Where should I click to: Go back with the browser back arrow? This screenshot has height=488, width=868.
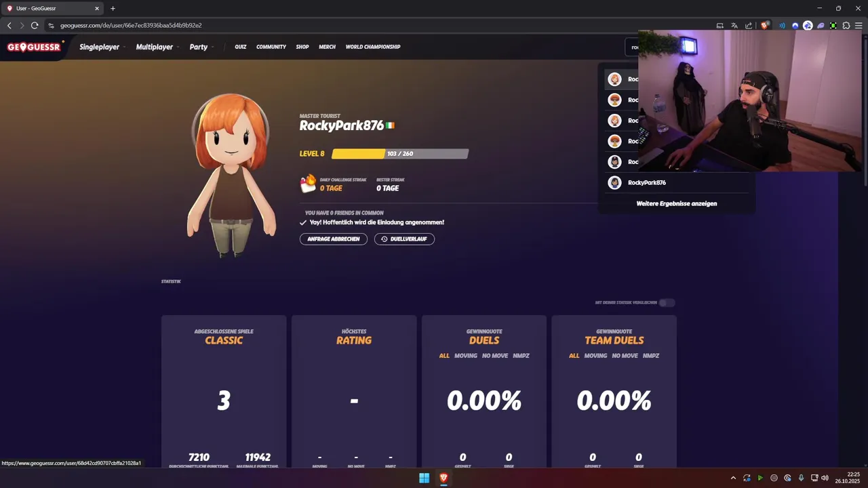[9, 25]
